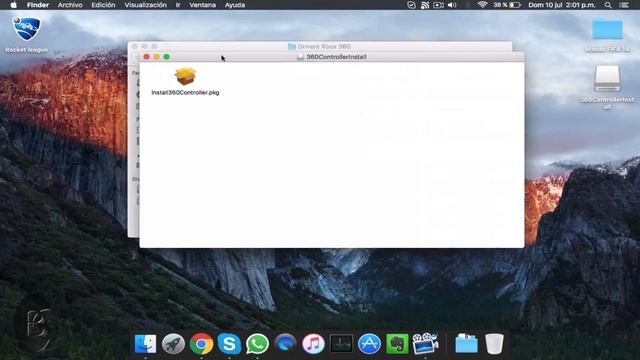Close the 360ControllerInstall window with red button

pos(147,57)
